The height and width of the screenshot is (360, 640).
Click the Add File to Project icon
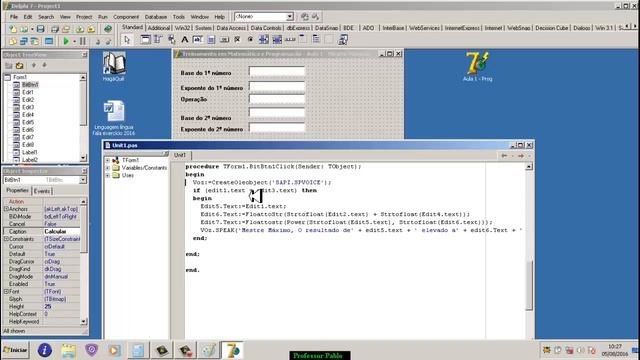point(80,29)
